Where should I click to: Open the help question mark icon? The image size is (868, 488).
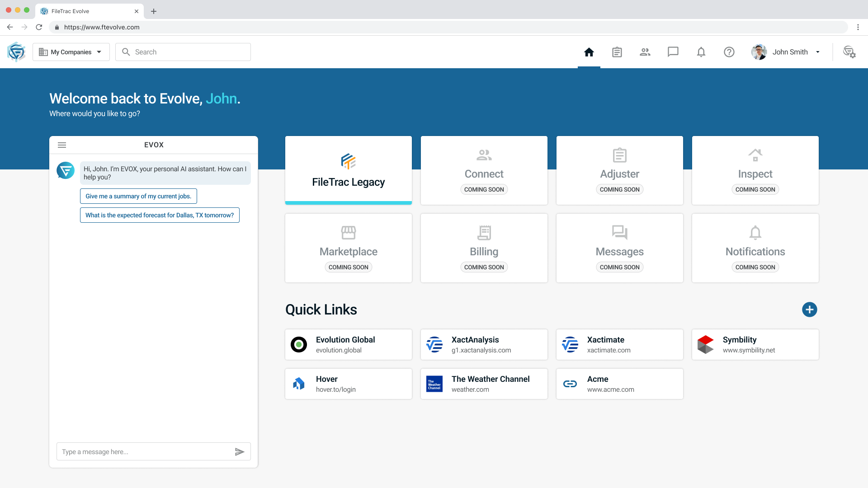point(729,52)
